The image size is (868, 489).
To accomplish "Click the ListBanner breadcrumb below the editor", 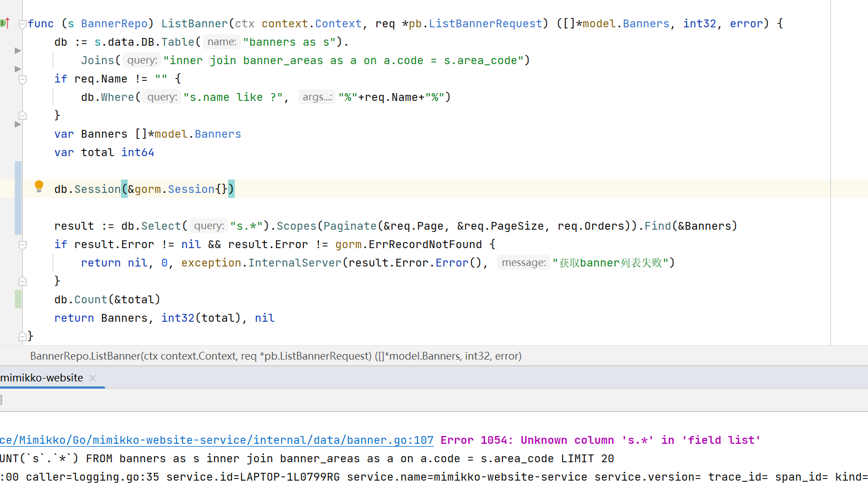I will (275, 356).
